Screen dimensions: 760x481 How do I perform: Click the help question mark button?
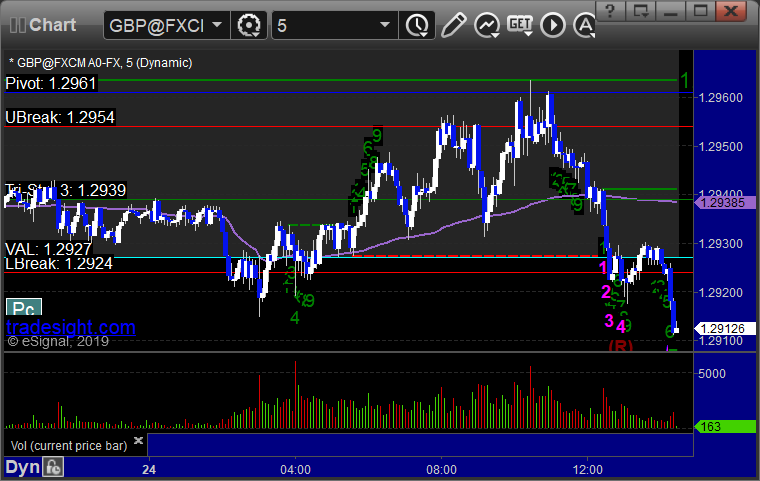610,10
